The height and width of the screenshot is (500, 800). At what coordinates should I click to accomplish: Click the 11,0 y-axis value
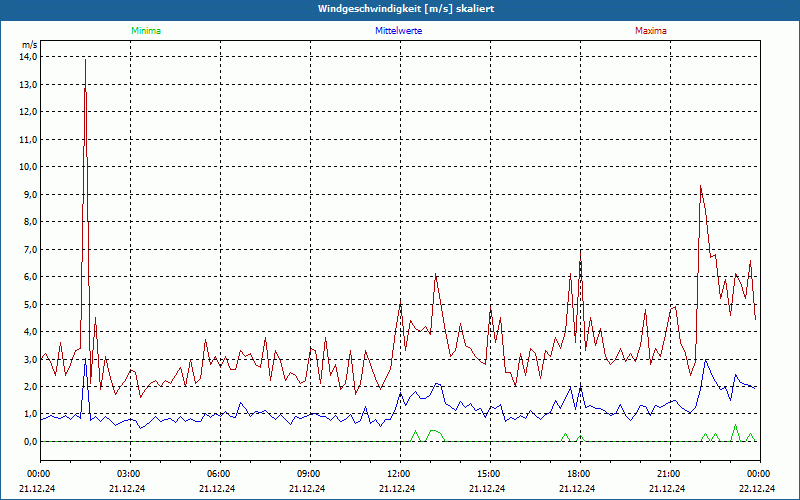coord(28,139)
